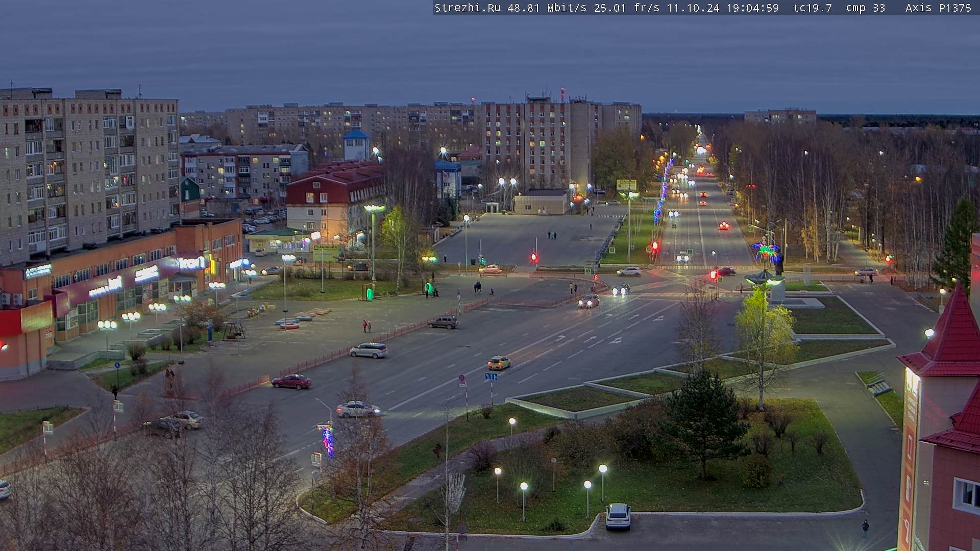Click the tc19.7 overlay value

pos(813,8)
